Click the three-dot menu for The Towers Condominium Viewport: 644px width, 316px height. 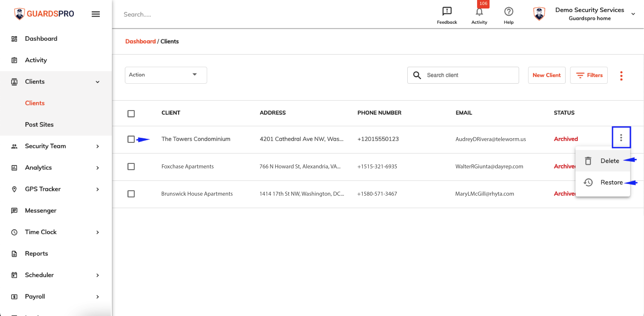pos(621,138)
